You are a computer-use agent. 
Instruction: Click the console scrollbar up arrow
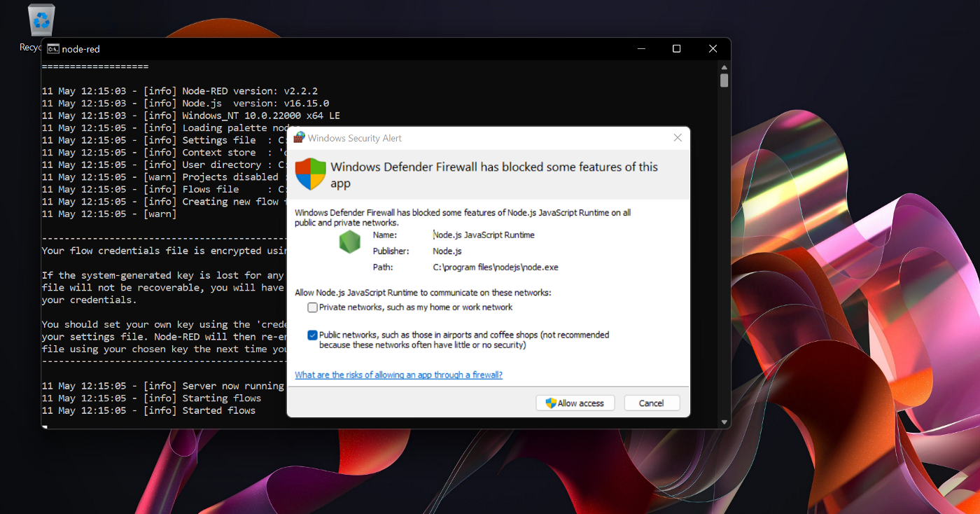point(724,67)
